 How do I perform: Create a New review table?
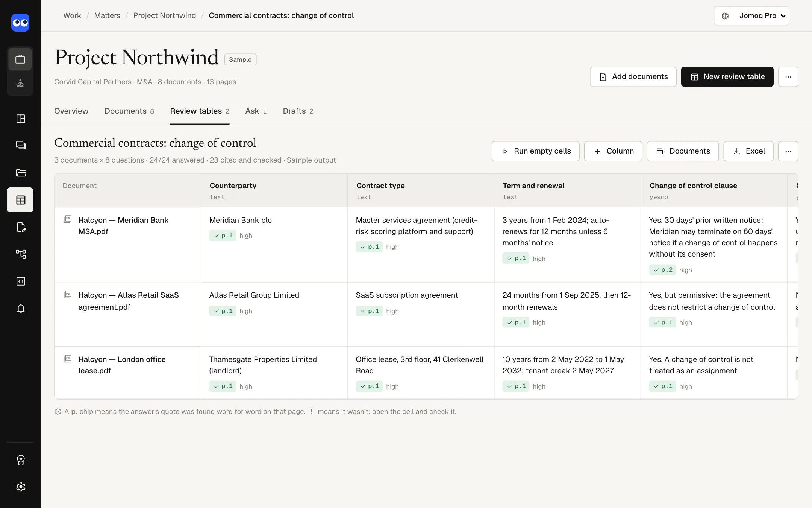[x=727, y=77]
